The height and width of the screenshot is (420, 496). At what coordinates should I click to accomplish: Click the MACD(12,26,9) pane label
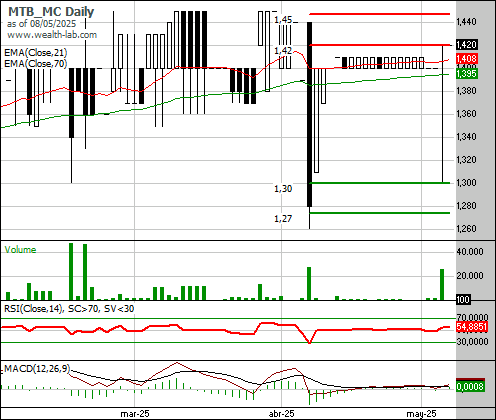[37, 368]
